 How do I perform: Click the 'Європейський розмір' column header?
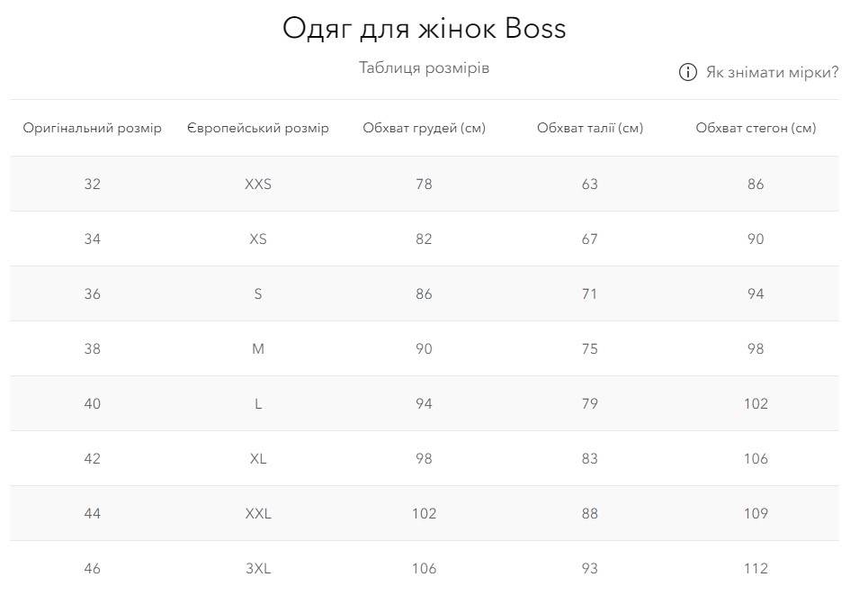click(258, 128)
